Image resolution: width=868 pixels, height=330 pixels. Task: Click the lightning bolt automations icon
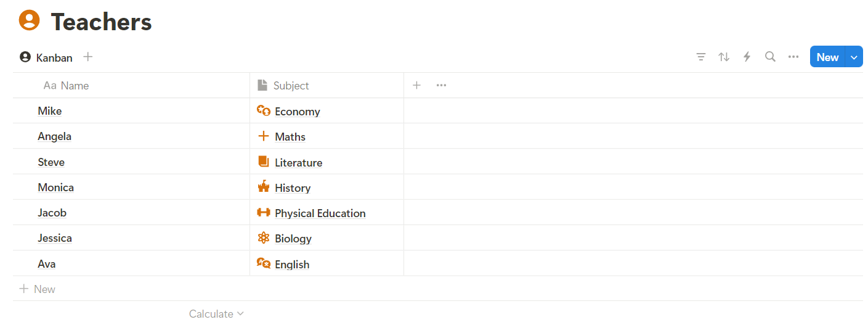747,57
